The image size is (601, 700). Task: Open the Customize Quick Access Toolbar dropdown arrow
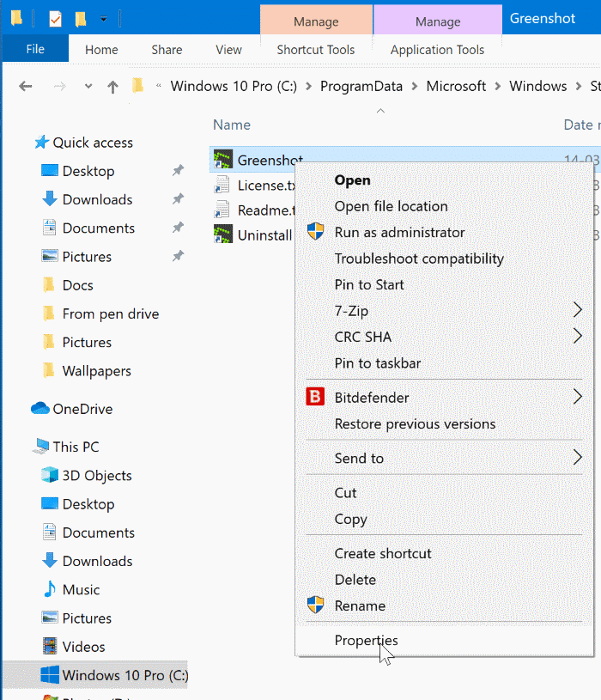(104, 19)
